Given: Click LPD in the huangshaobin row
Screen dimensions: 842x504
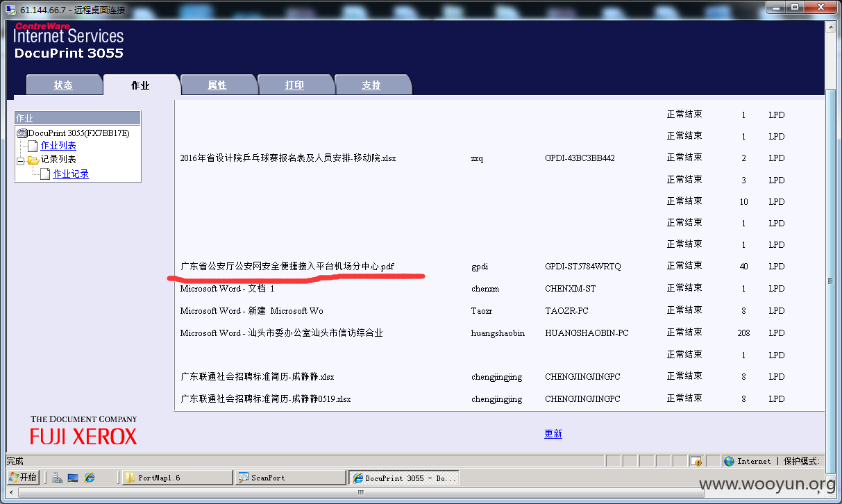Looking at the screenshot, I should [x=776, y=333].
